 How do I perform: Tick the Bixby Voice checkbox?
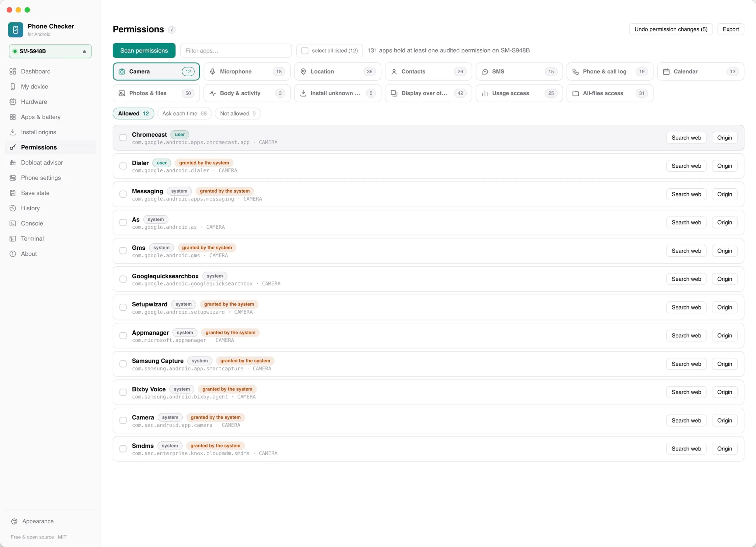click(x=123, y=392)
